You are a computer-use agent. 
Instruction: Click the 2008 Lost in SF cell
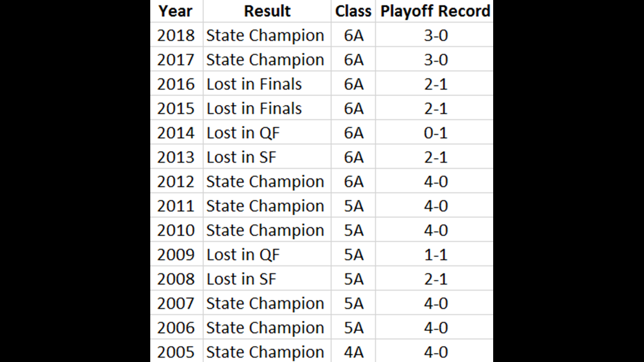[x=267, y=278]
